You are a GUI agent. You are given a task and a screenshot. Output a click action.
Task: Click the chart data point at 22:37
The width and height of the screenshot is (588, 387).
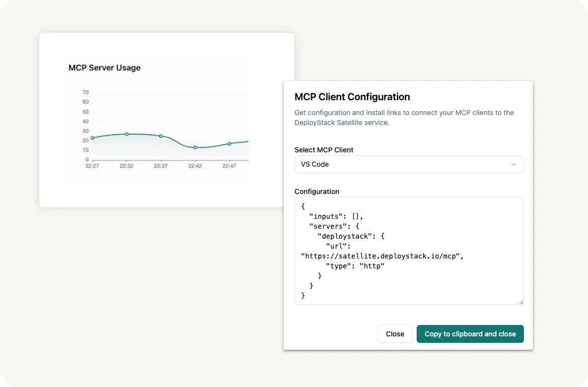click(x=161, y=136)
